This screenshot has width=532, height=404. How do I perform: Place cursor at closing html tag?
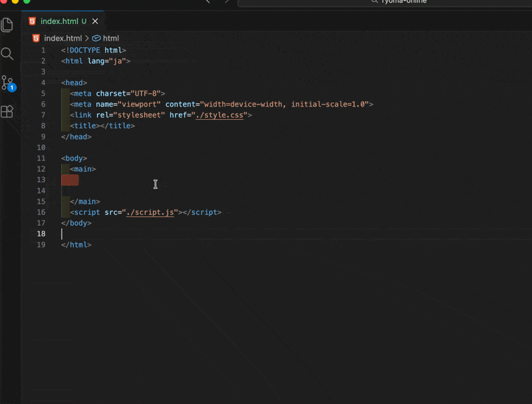pos(76,245)
